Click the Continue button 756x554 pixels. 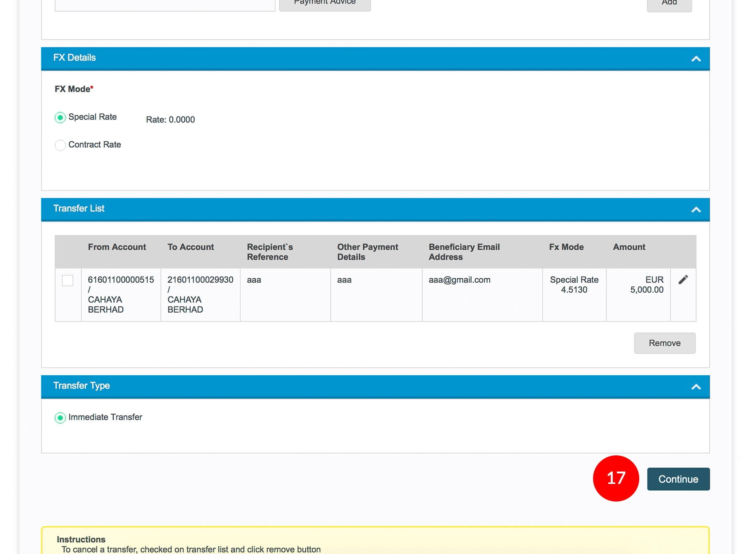[x=678, y=479]
